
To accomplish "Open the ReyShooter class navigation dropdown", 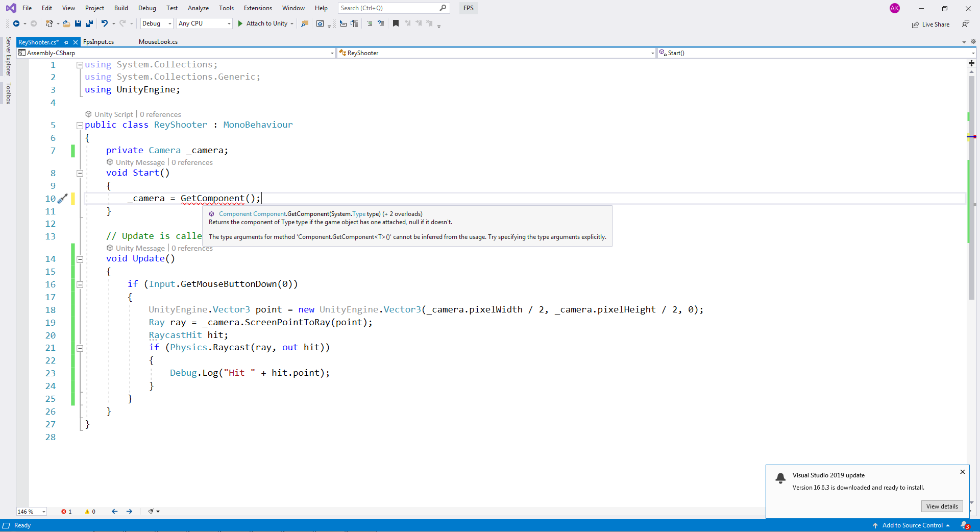I will pos(497,53).
